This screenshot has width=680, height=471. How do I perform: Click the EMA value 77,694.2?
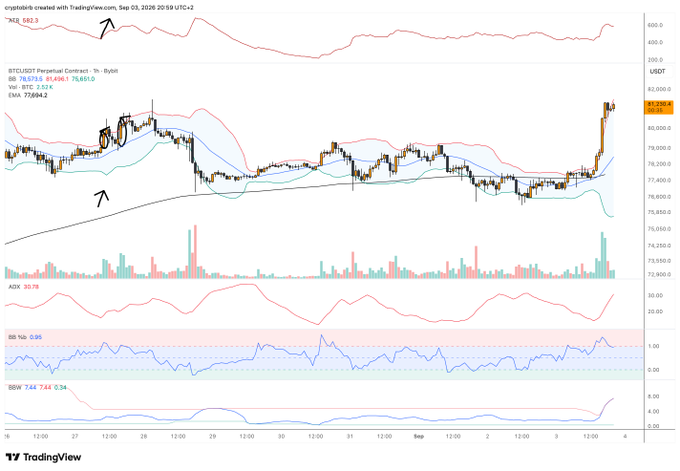[36, 95]
